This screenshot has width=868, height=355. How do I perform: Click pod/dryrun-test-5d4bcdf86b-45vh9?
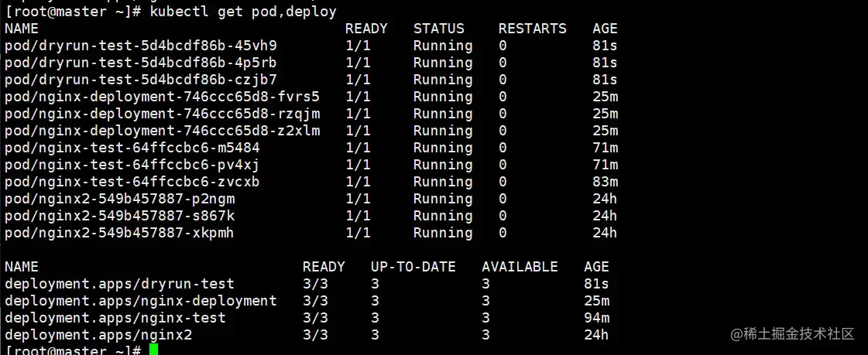pos(141,46)
